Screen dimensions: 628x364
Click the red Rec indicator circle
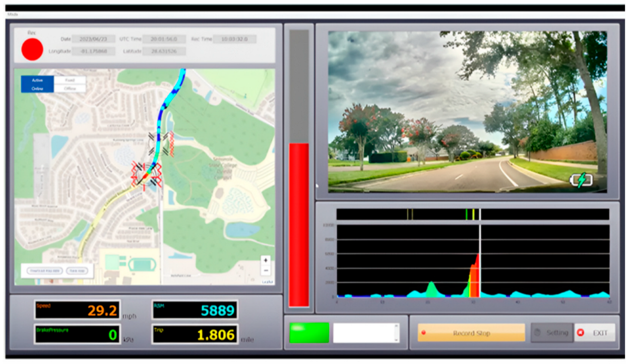coord(32,49)
